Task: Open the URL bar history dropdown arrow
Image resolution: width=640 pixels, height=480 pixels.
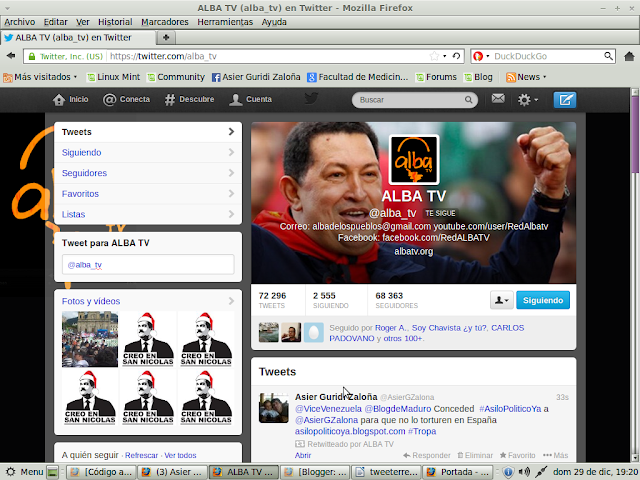Action: [x=445, y=56]
